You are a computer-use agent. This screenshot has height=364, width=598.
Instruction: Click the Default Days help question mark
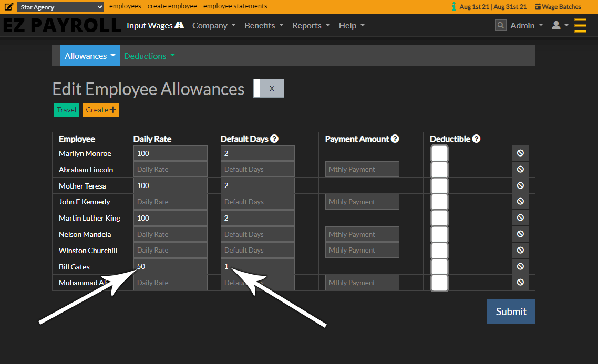[x=274, y=139]
